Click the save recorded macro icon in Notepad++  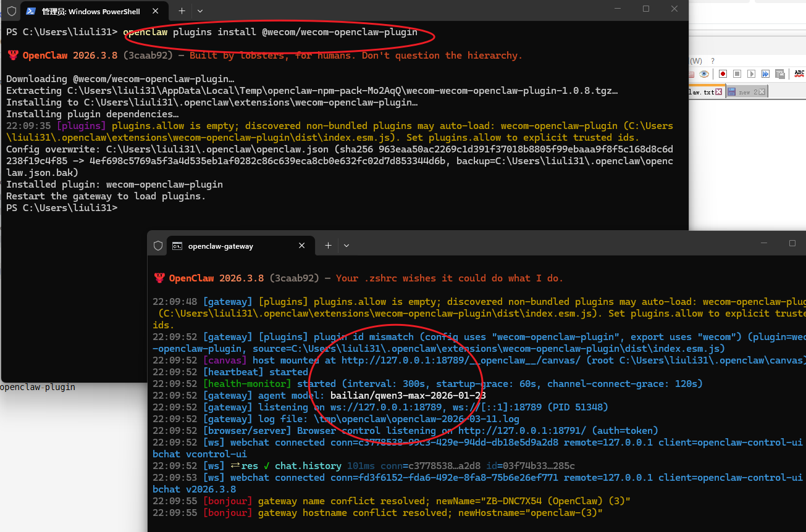(779, 73)
